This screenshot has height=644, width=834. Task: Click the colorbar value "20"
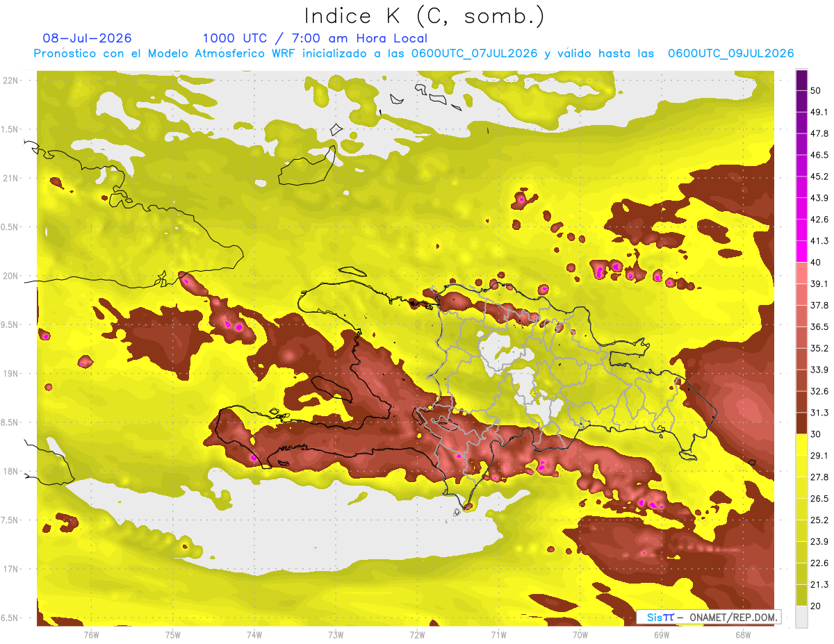[x=816, y=606]
